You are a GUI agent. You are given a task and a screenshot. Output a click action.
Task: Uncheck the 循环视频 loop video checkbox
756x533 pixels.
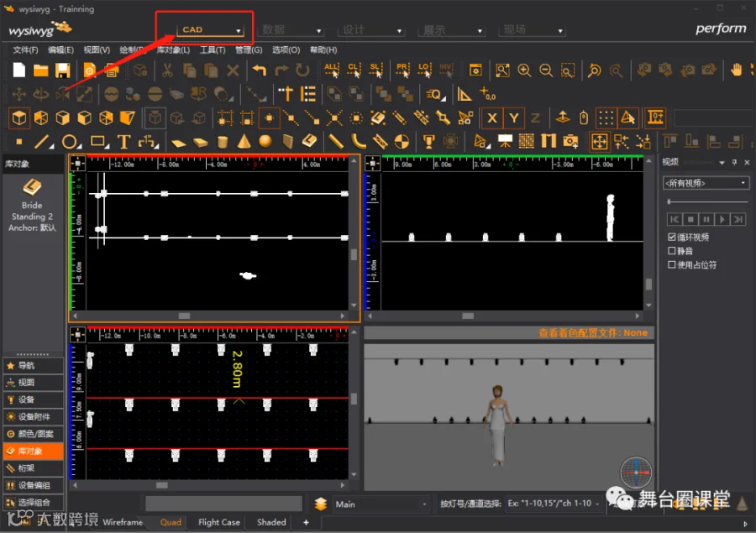(672, 237)
